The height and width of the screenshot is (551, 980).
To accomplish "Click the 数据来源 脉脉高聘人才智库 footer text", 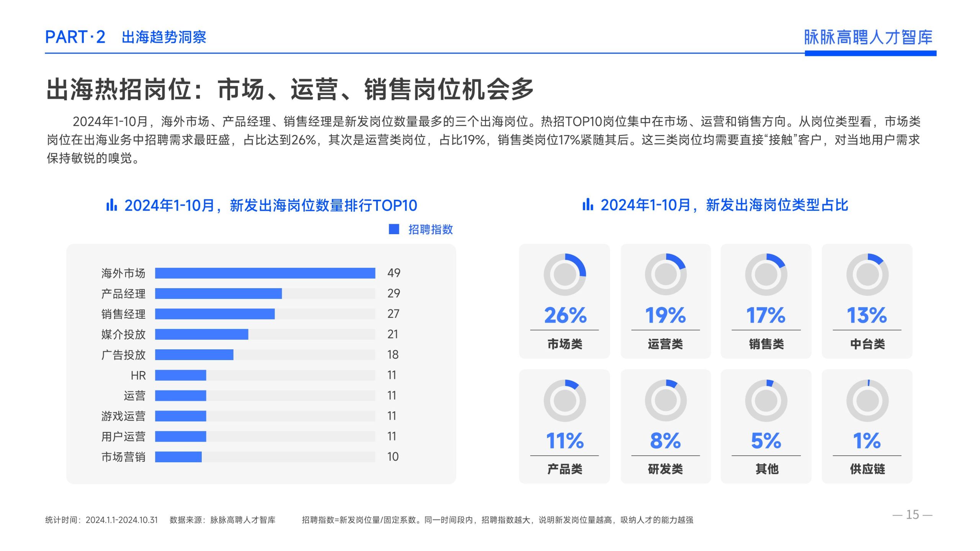I will [222, 520].
